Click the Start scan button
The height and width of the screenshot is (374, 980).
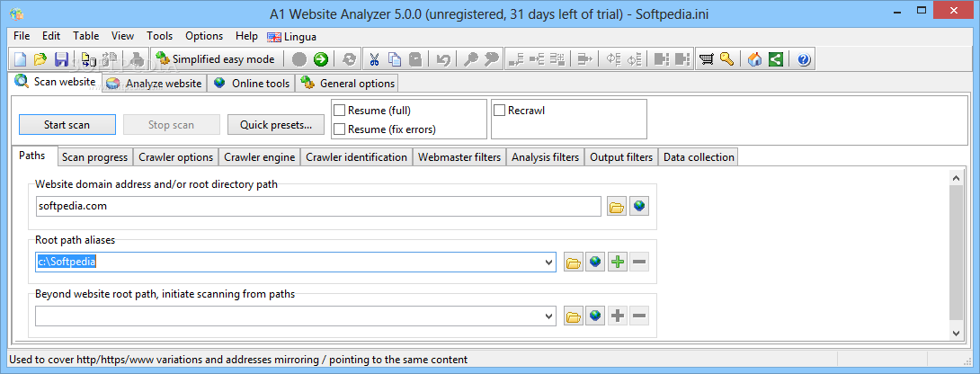click(x=67, y=124)
